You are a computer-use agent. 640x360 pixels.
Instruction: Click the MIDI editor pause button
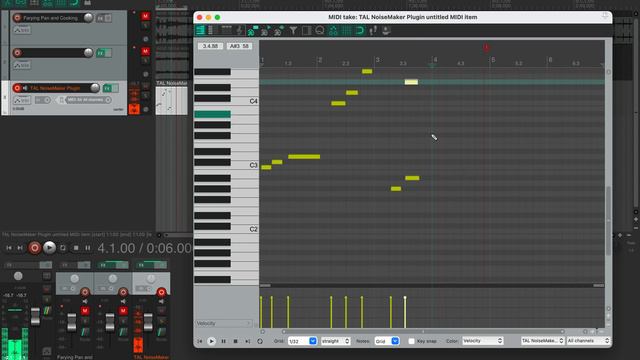223,341
